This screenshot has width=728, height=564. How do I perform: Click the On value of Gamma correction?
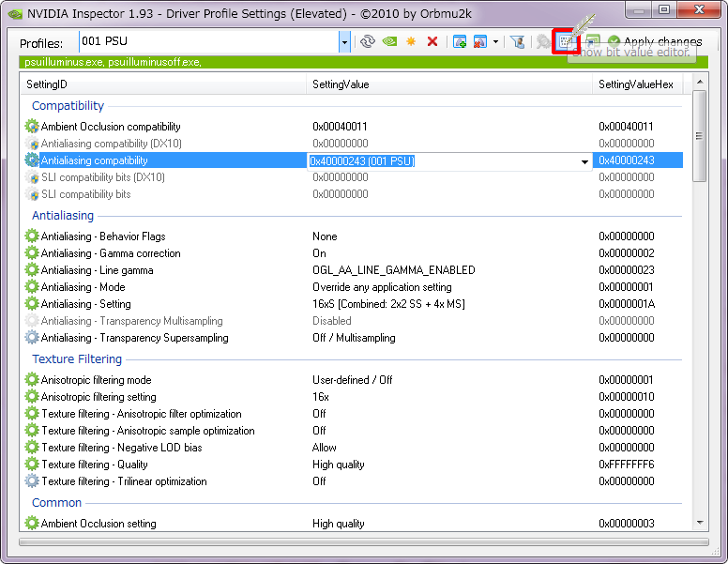click(319, 253)
